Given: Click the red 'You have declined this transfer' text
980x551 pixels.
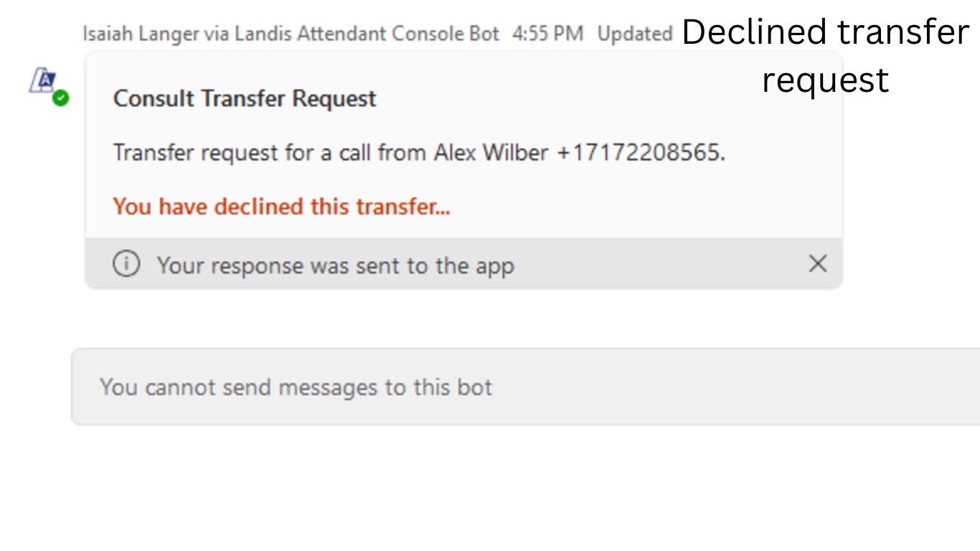Looking at the screenshot, I should tap(281, 207).
